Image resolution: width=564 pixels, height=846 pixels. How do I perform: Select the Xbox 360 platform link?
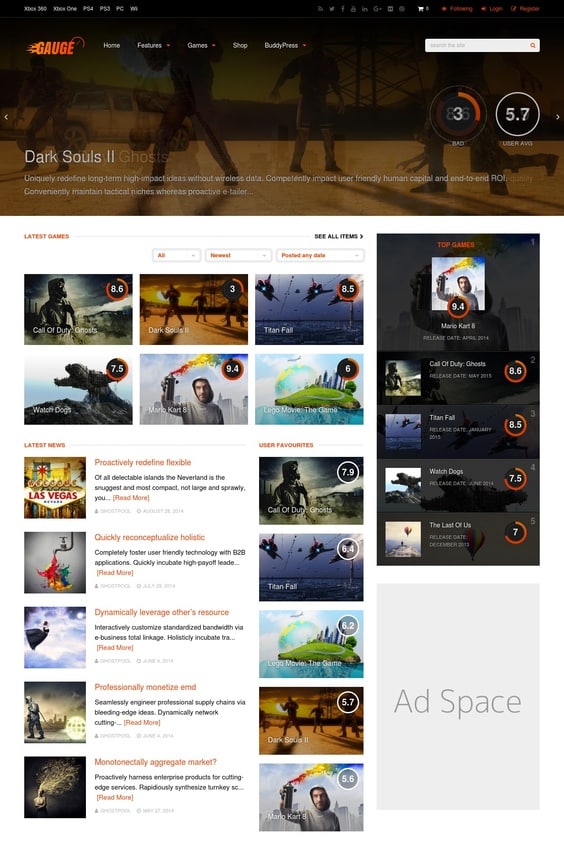pos(36,9)
